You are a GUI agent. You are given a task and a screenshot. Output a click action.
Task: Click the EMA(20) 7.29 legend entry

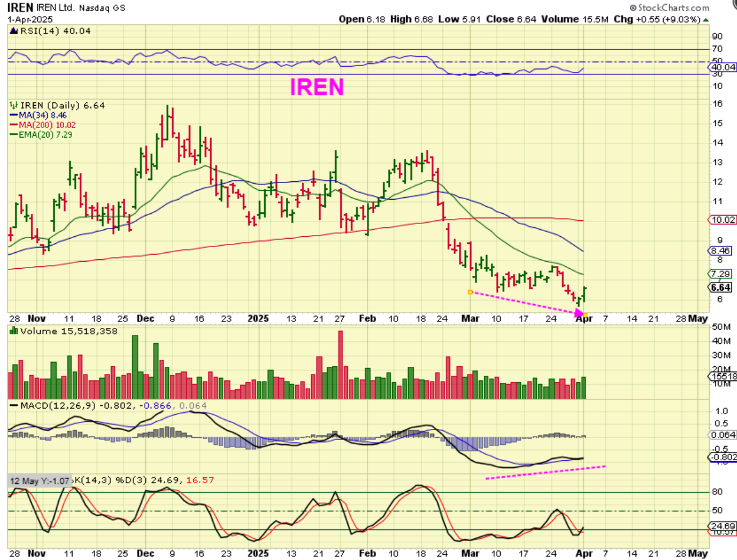point(40,134)
